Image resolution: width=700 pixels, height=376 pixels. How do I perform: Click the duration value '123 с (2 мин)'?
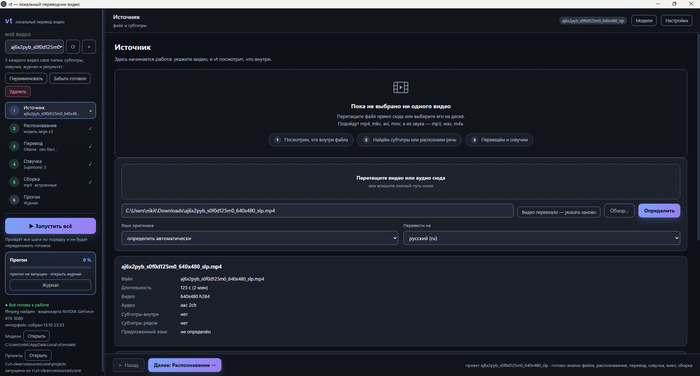pyautogui.click(x=194, y=288)
